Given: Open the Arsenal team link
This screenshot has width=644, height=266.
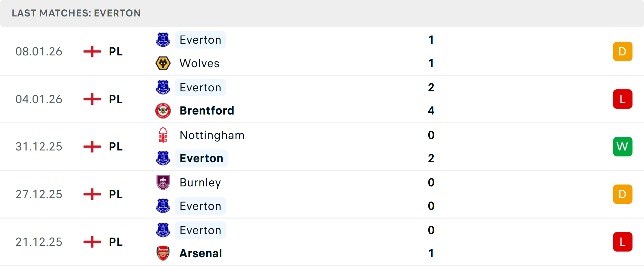Looking at the screenshot, I should pyautogui.click(x=201, y=253).
